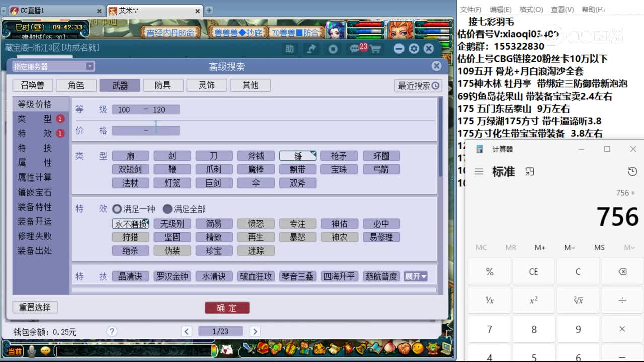Click the sword icon in the game hotbar
This screenshot has width=644, height=362.
(247, 347)
